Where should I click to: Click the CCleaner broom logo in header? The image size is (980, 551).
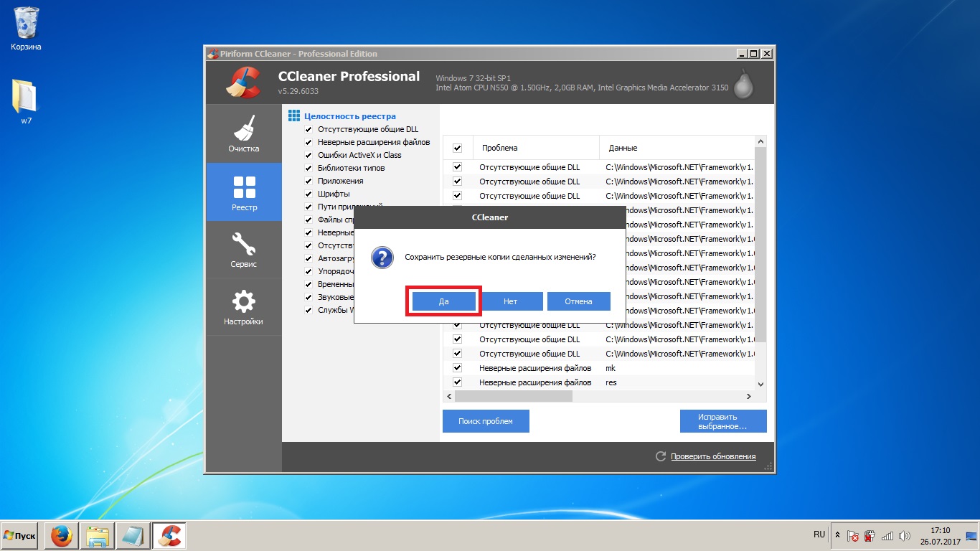coord(242,83)
